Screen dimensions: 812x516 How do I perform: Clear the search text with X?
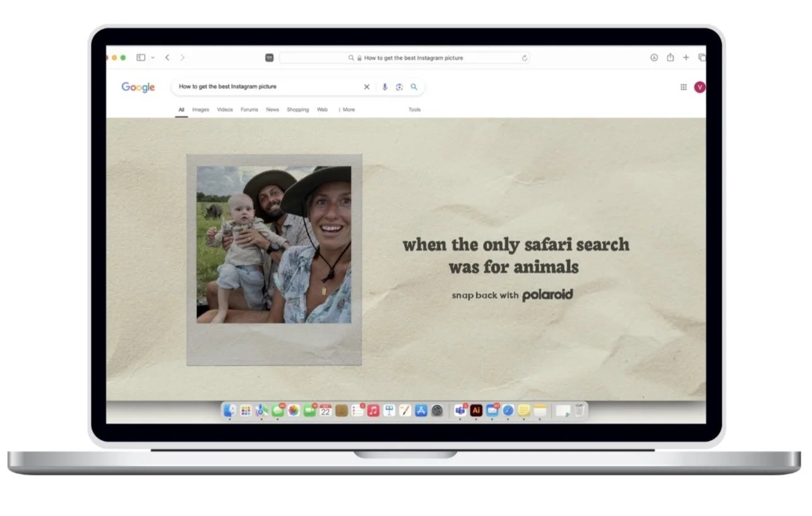point(366,87)
